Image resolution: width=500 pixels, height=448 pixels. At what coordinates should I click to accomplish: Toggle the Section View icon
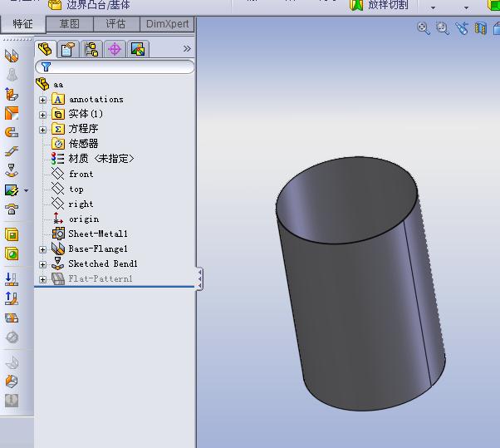coord(480,28)
